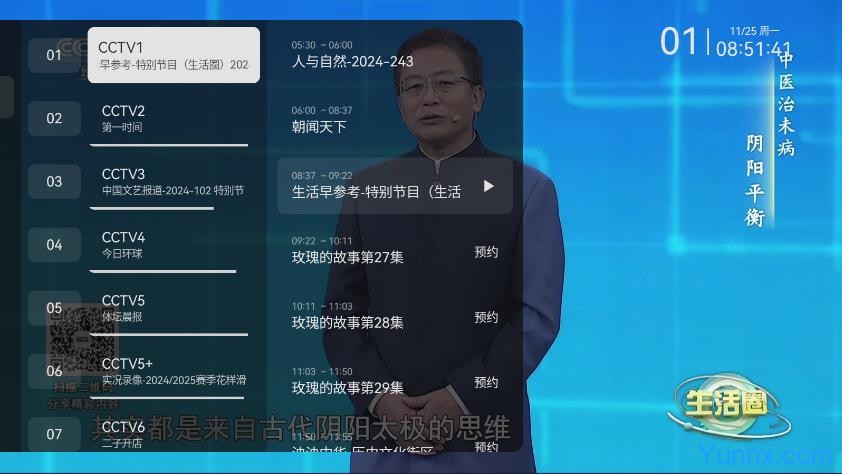Reserve 玫瑰的故事第28集 with 预约
842x474 pixels.
[486, 317]
